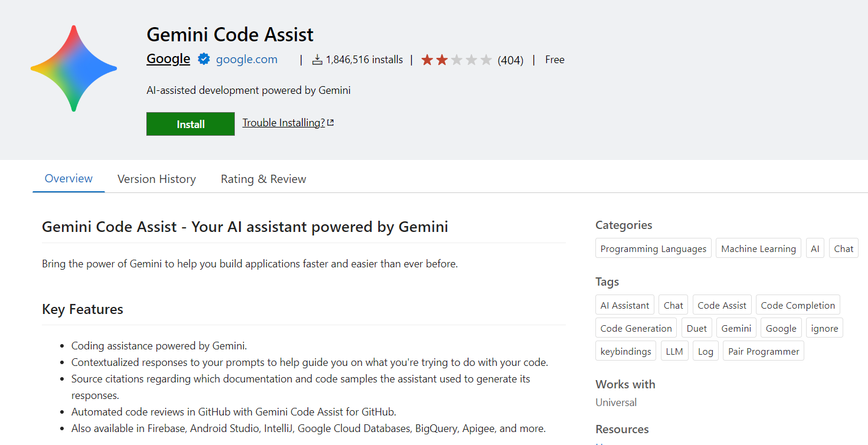Click the Resources heading
The image size is (868, 445).
click(622, 429)
